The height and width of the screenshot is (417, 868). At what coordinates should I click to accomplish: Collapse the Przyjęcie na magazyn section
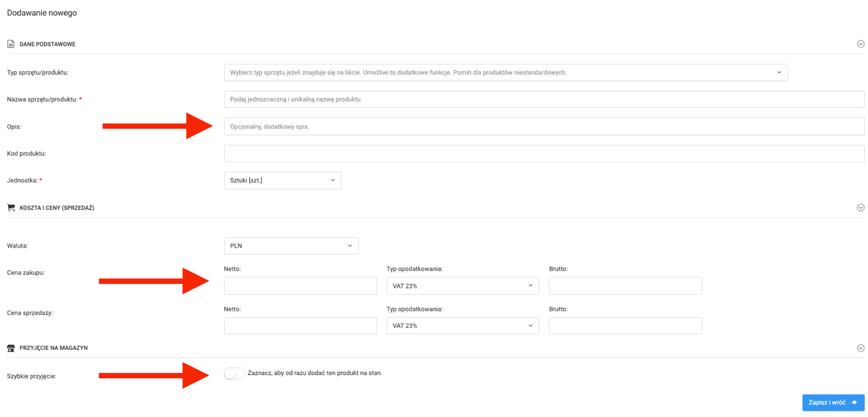pyautogui.click(x=860, y=348)
